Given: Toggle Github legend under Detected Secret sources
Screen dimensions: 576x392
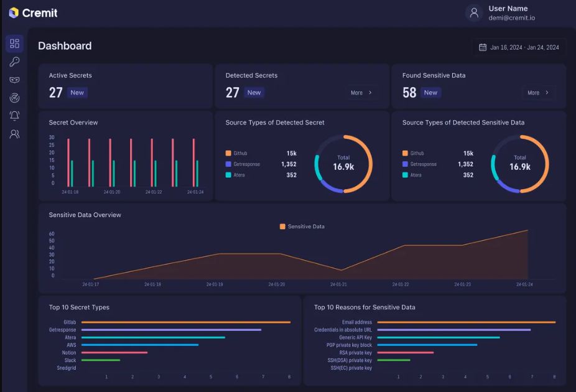Looking at the screenshot, I should (236, 153).
